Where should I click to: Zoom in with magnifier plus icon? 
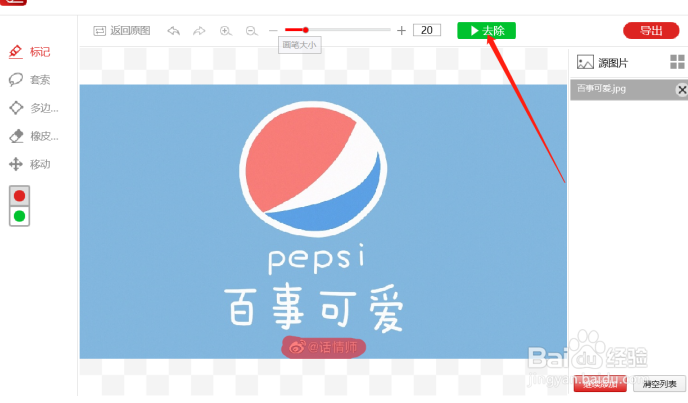pos(226,31)
